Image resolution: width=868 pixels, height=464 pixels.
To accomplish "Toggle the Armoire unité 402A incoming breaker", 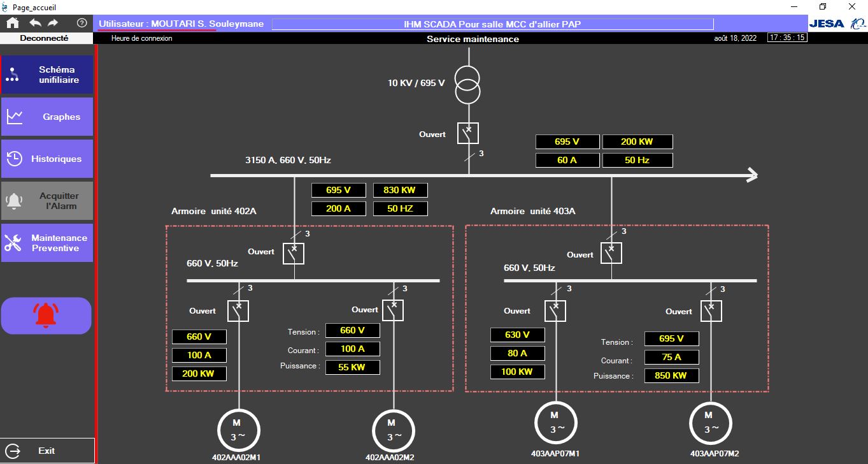I will pyautogui.click(x=294, y=253).
